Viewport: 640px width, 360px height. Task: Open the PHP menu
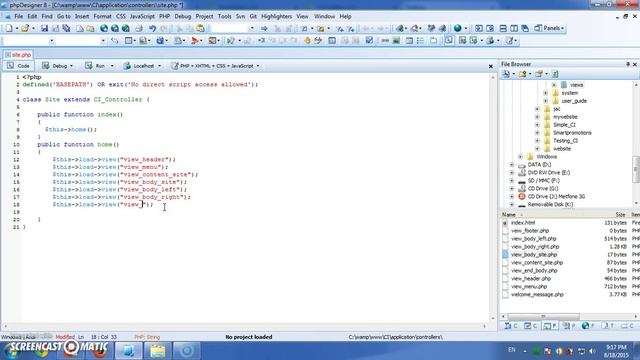(164, 16)
